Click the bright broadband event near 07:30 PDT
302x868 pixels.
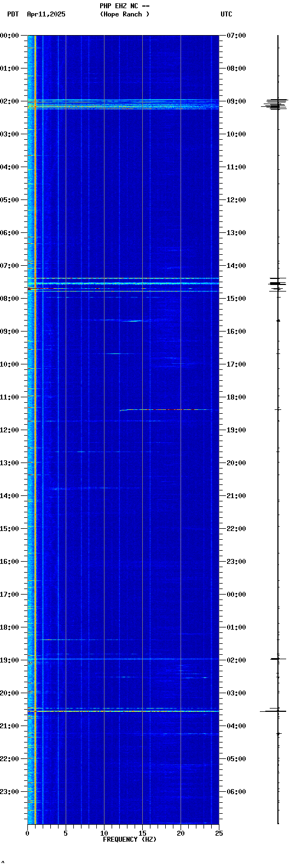pos(123,283)
